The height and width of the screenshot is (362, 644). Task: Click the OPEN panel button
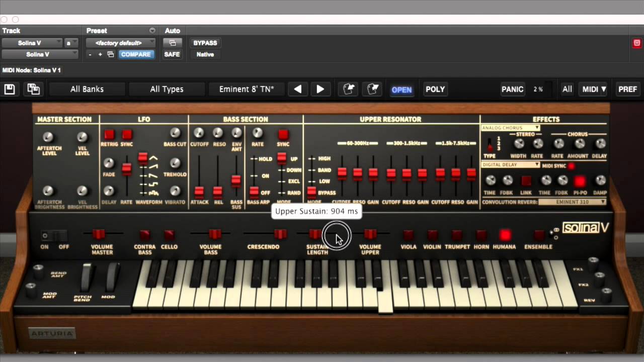tap(401, 89)
